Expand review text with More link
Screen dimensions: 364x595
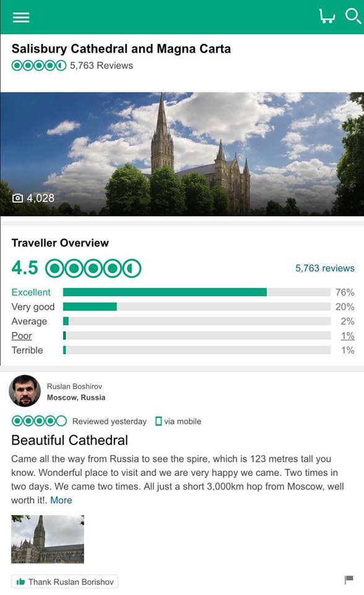tap(61, 500)
